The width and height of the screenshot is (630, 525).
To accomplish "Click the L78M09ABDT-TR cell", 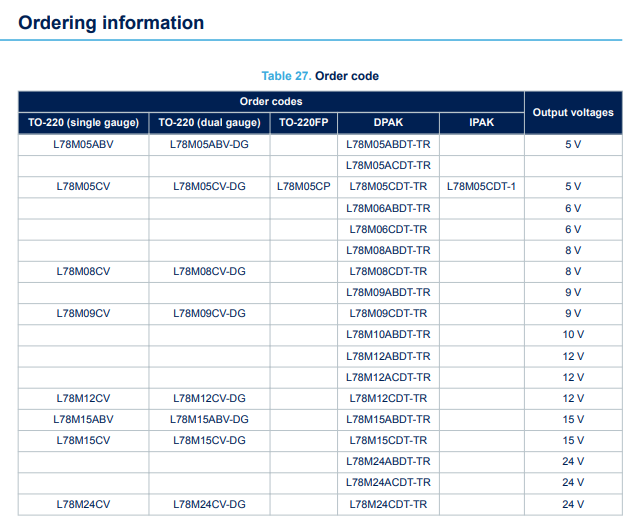I will point(388,292).
